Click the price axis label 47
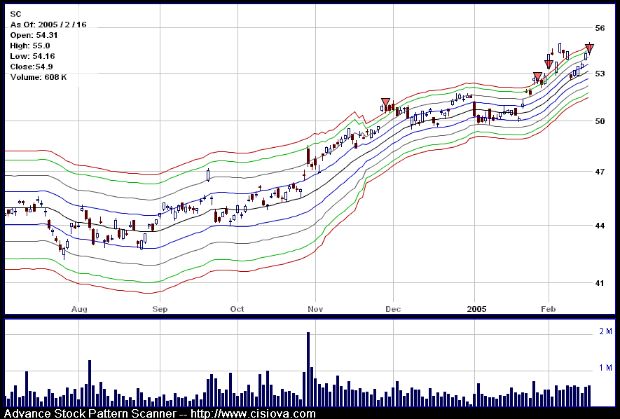Image resolution: width=620 pixels, height=419 pixels. [x=600, y=172]
